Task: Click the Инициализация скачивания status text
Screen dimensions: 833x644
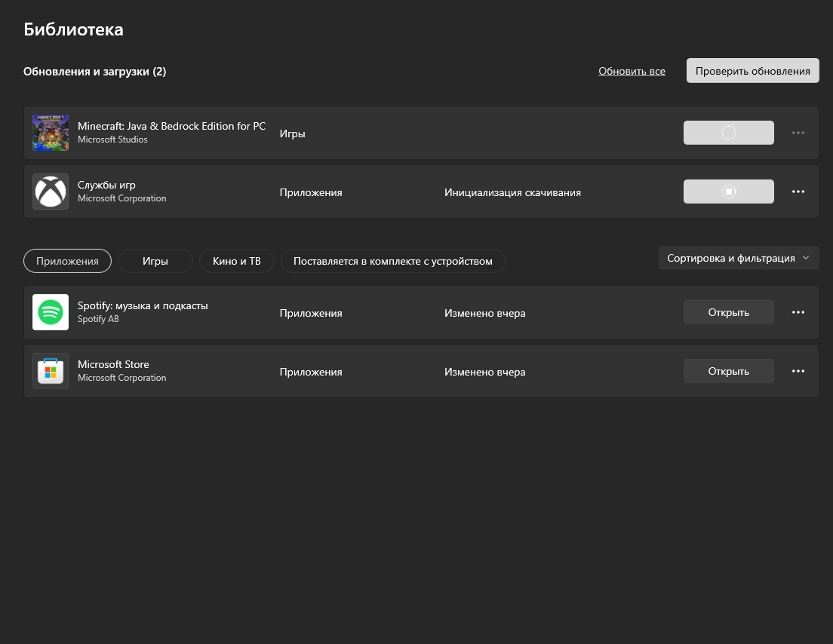Action: click(512, 192)
